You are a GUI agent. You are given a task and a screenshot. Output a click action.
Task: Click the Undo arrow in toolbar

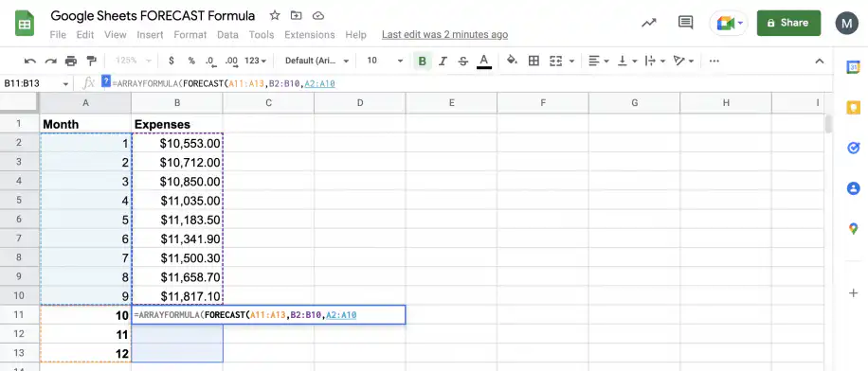tap(30, 61)
